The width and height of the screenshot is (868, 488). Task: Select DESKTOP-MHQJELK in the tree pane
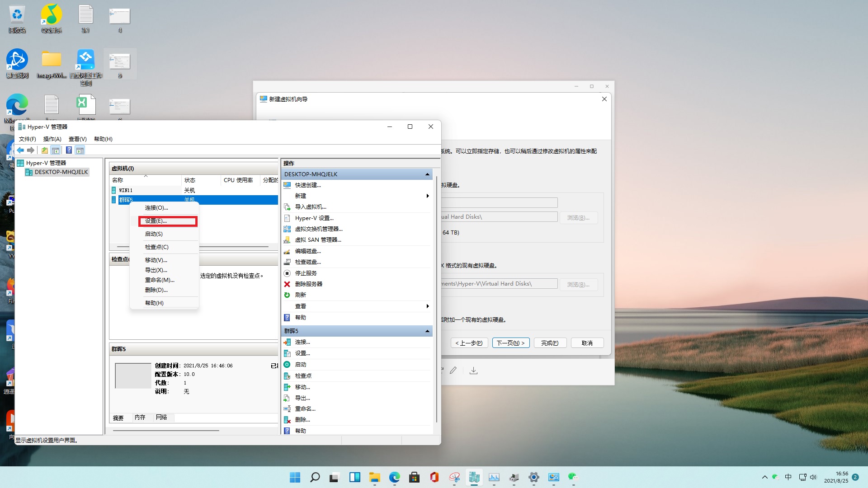(61, 172)
